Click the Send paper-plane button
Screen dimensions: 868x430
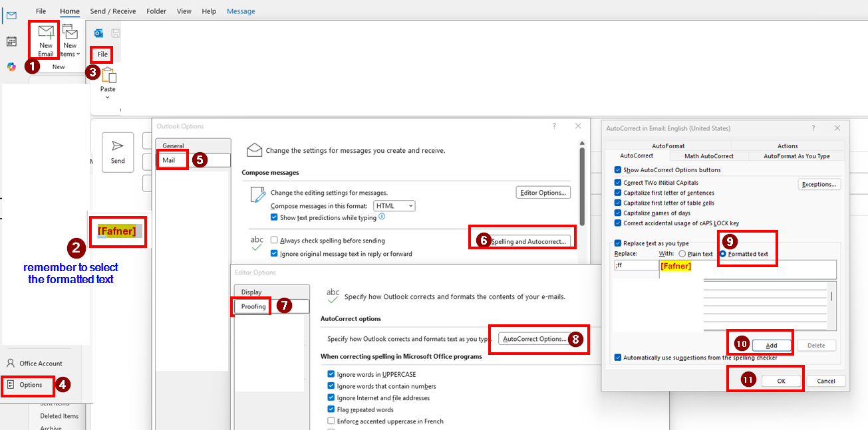point(118,152)
